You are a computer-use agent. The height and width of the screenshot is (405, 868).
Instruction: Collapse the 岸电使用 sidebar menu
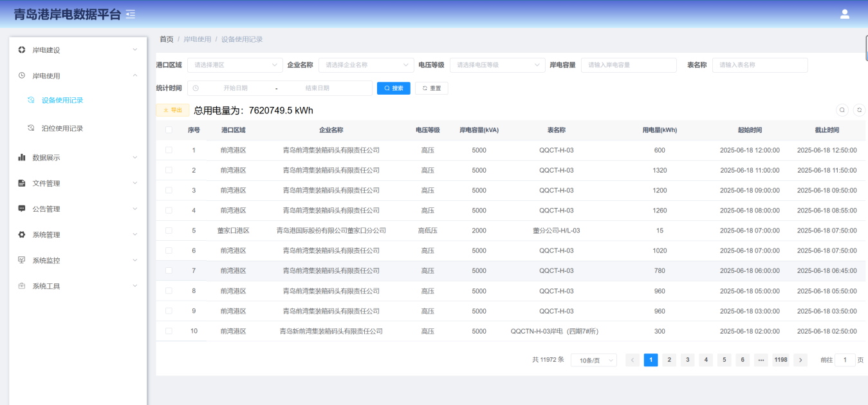[78, 75]
